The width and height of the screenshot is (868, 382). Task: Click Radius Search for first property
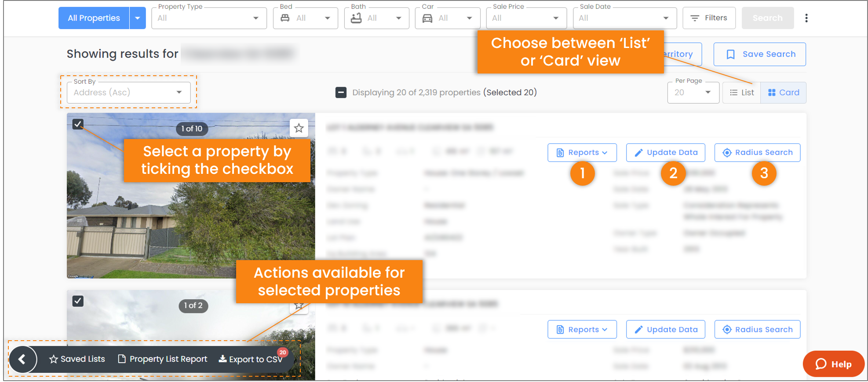coord(757,152)
